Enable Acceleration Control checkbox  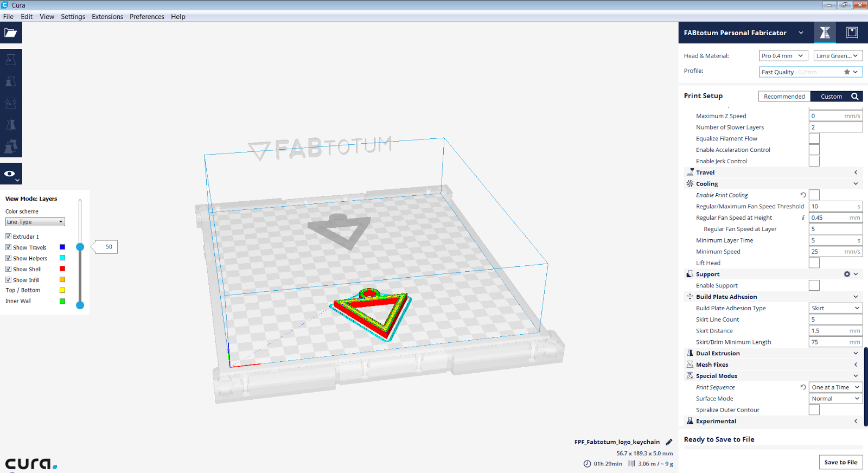tap(814, 150)
